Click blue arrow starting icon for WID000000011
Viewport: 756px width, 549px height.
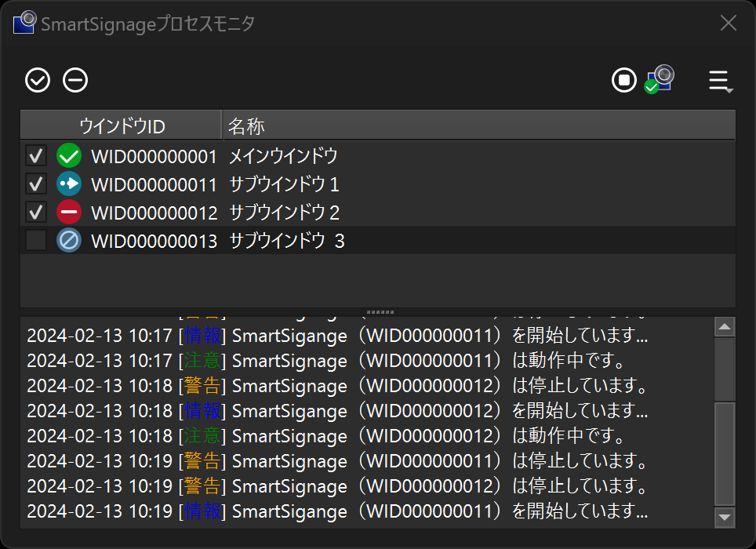tap(69, 184)
